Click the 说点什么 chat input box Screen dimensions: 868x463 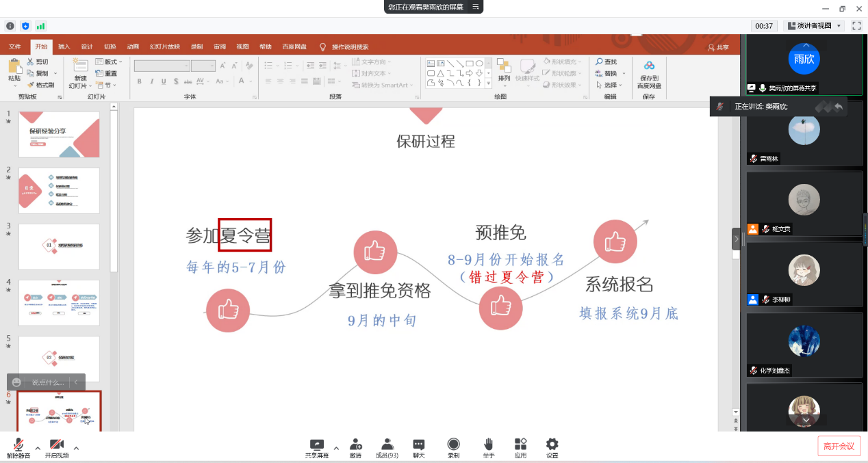pos(48,382)
